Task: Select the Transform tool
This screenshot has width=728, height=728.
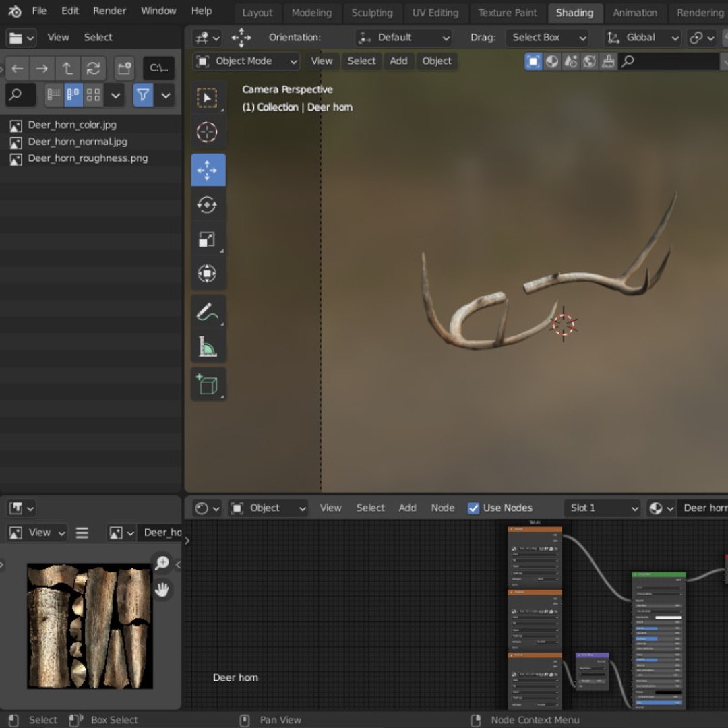Action: pos(207,274)
